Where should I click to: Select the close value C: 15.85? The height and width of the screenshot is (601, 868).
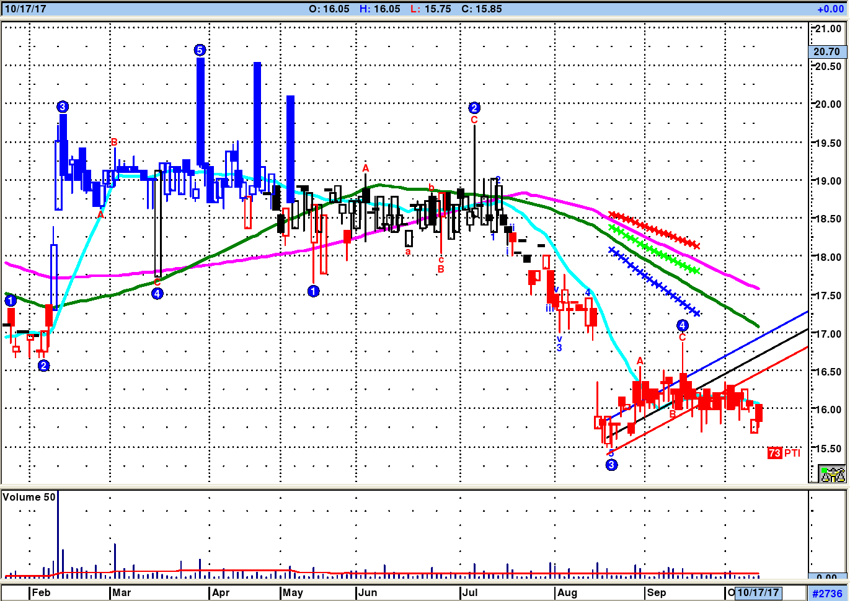coord(482,9)
